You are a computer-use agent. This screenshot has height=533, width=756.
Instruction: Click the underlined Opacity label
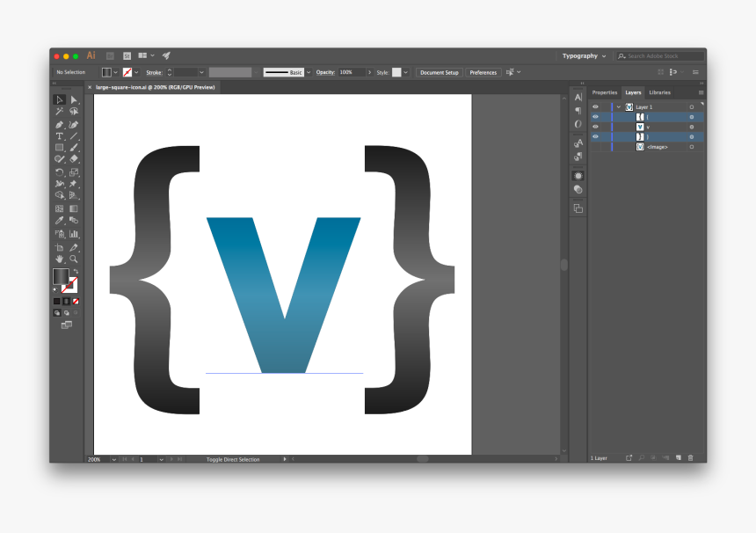click(x=325, y=72)
